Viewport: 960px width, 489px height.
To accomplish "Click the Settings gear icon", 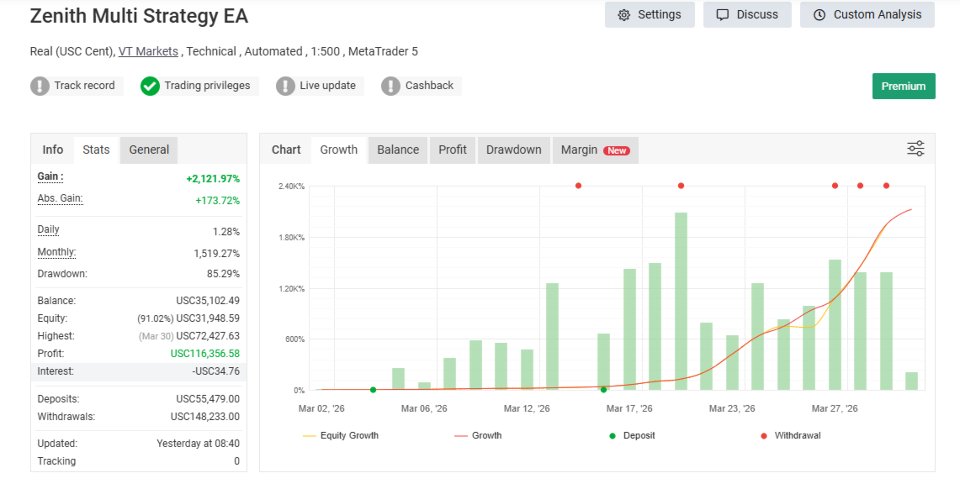I will [624, 15].
